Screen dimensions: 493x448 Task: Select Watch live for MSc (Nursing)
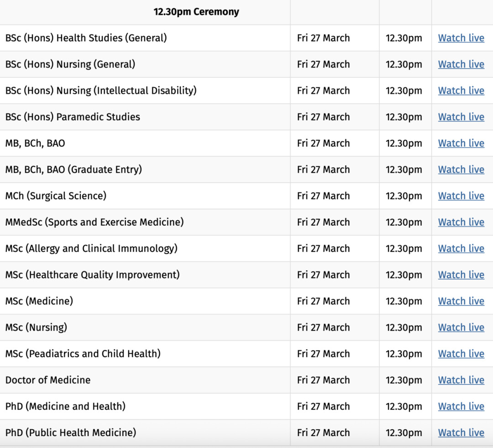[x=461, y=327]
